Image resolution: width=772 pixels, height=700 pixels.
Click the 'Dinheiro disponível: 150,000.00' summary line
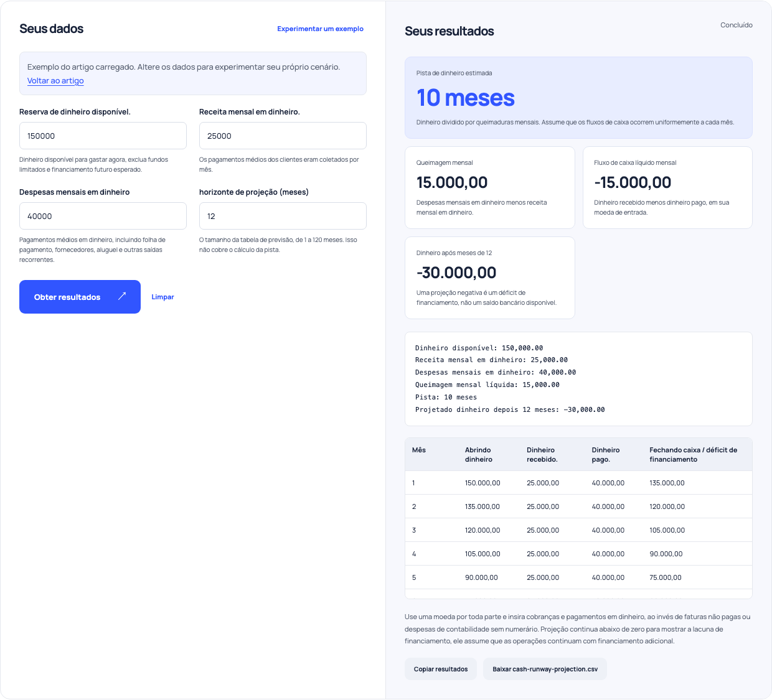coord(479,348)
